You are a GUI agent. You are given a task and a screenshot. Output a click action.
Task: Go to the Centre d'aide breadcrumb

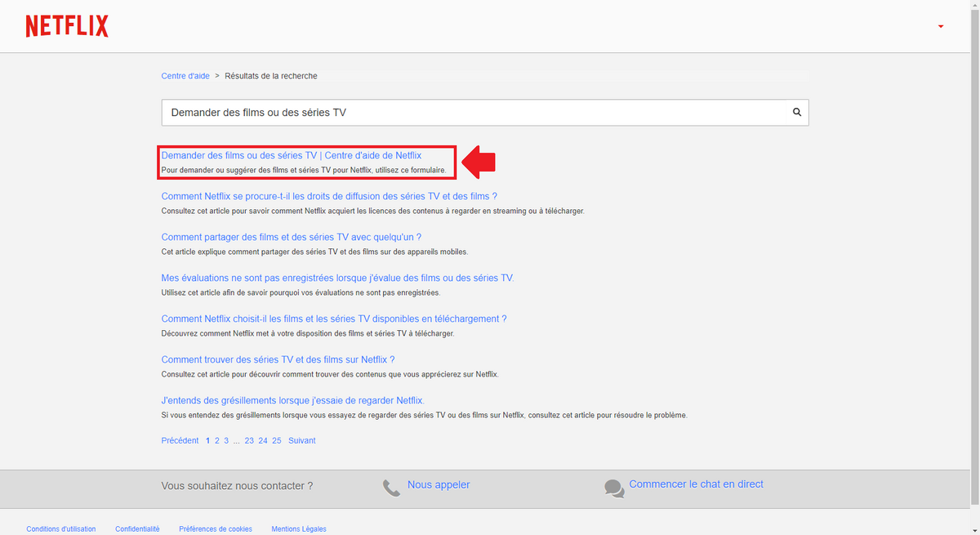point(185,76)
